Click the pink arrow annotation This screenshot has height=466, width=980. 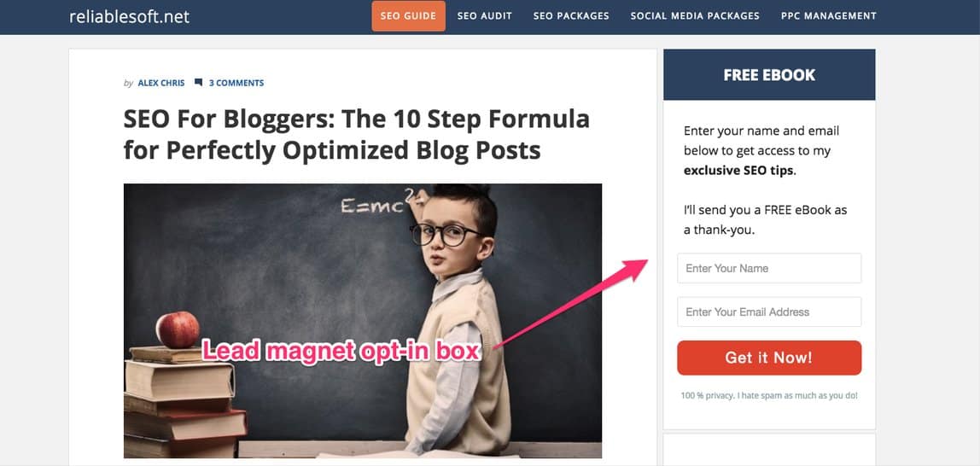tap(571, 303)
